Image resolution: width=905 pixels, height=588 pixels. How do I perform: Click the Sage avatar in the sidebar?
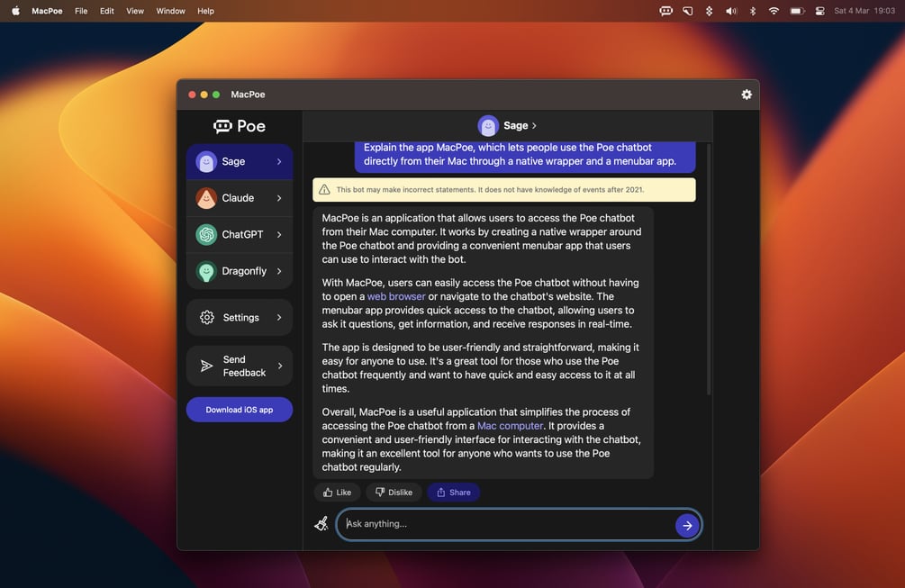(206, 162)
